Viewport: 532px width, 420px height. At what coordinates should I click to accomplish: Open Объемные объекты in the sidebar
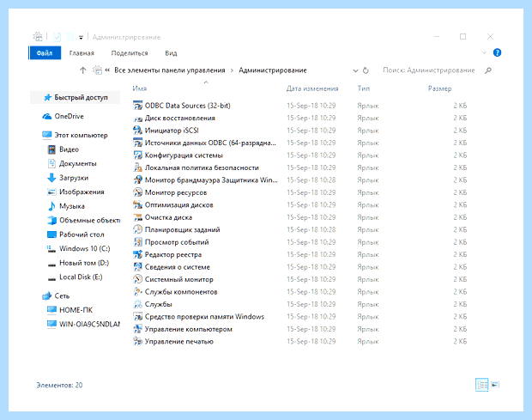[89, 221]
